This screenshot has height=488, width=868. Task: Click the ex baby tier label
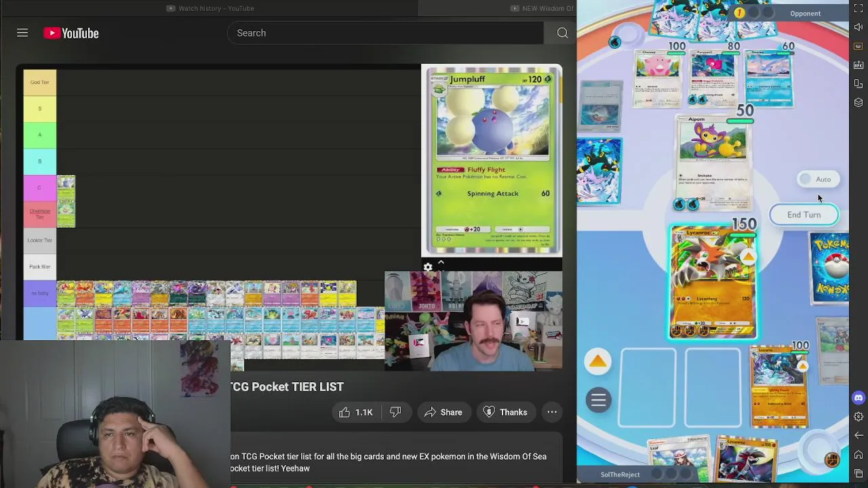pos(39,293)
